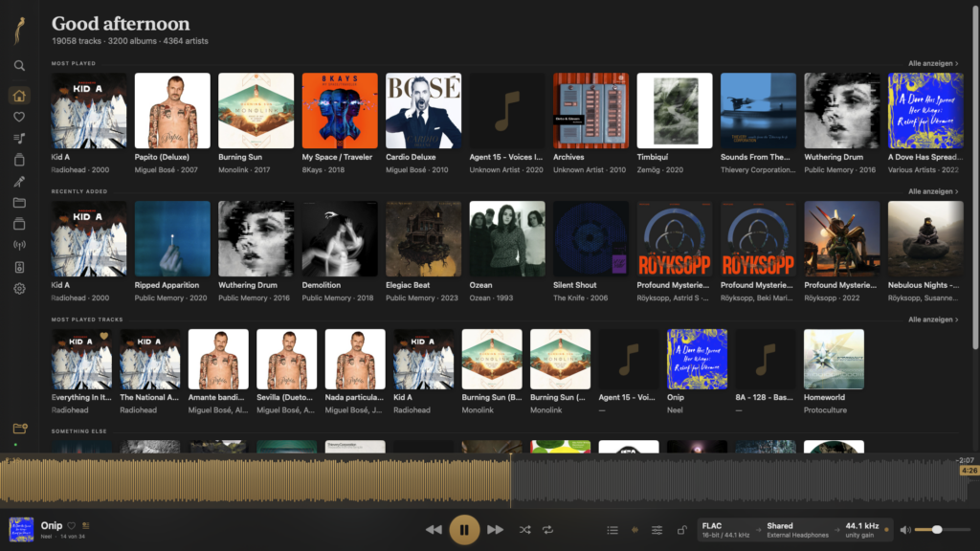The width and height of the screenshot is (980, 551).
Task: Open Ozean album cover
Action: click(x=507, y=238)
